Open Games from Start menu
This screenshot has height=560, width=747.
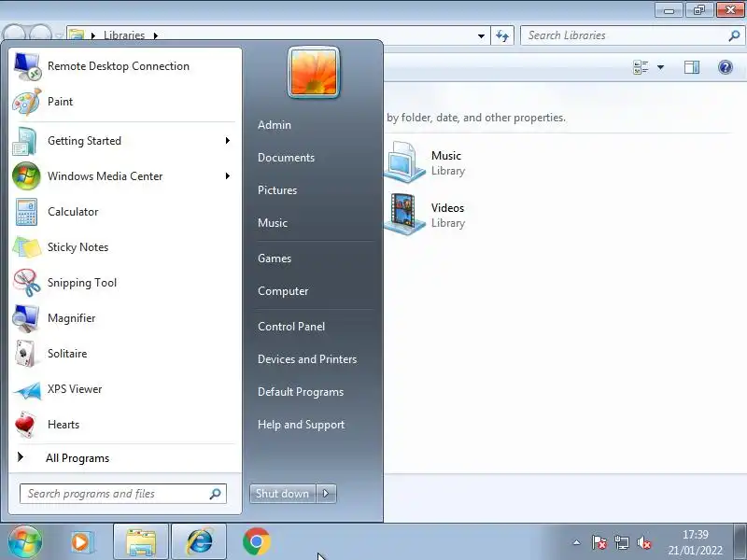pos(275,259)
